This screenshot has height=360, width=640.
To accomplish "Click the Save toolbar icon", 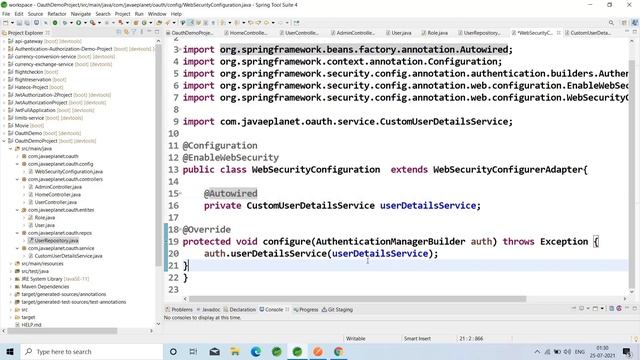I will click(19, 23).
